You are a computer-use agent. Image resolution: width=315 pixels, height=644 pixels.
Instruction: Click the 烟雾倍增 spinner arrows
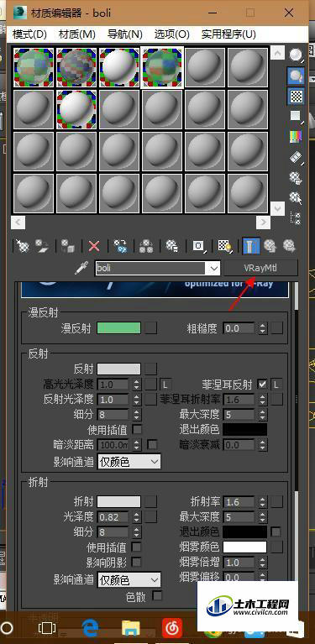point(263,563)
